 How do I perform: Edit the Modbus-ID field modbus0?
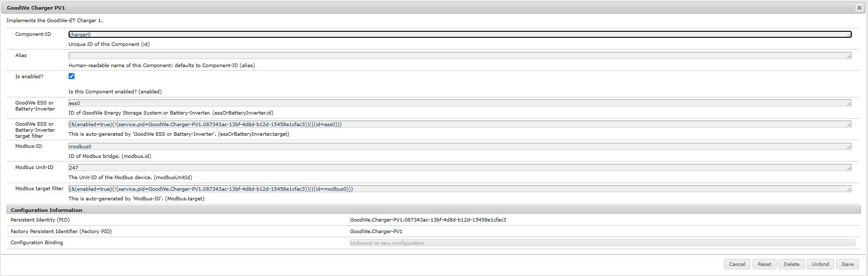tap(460, 146)
